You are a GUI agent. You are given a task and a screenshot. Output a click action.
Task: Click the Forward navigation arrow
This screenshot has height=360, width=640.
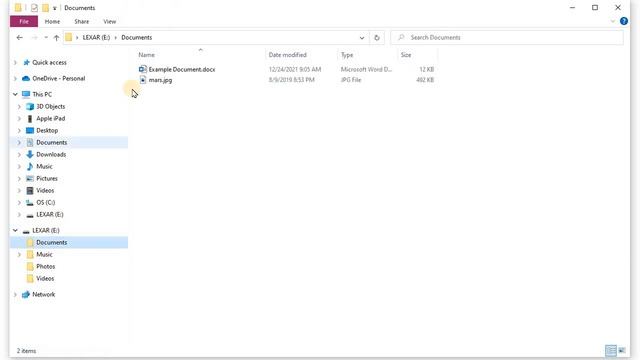click(34, 38)
